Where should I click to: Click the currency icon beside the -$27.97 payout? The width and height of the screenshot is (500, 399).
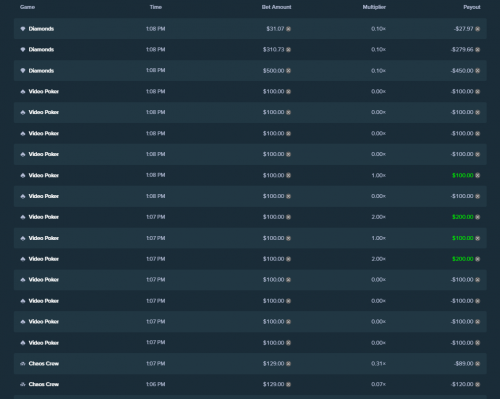[477, 29]
